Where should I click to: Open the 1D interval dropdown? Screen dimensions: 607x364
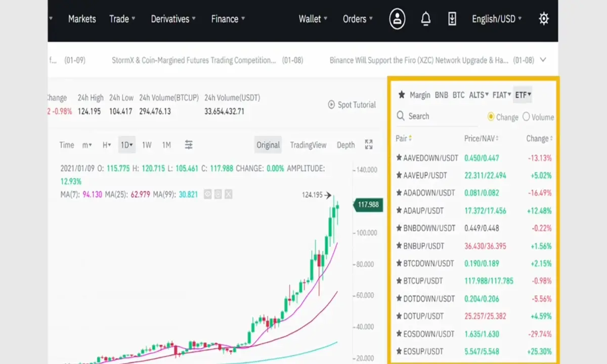pyautogui.click(x=126, y=145)
